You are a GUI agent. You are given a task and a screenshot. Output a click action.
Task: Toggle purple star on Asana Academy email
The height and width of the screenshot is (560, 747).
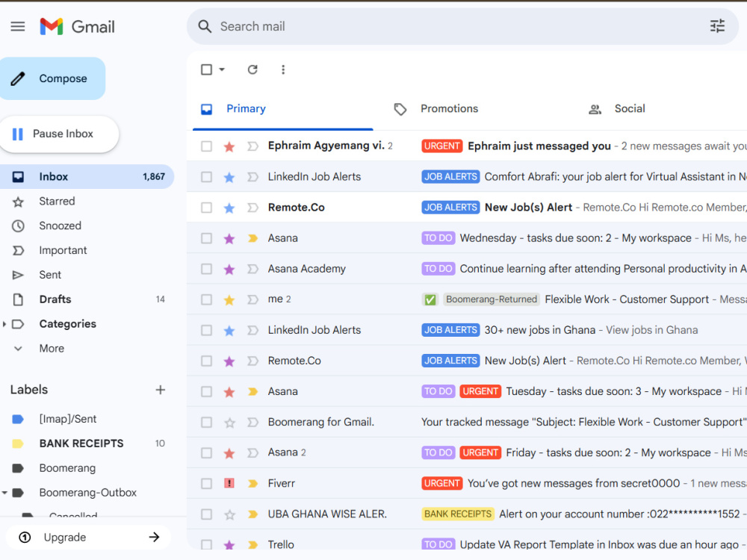(229, 269)
